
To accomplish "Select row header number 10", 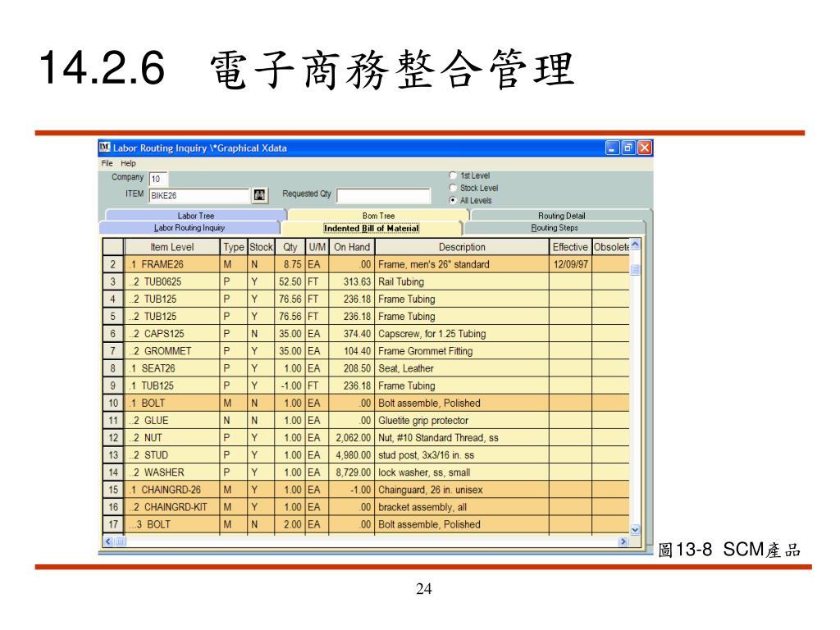I will (113, 403).
